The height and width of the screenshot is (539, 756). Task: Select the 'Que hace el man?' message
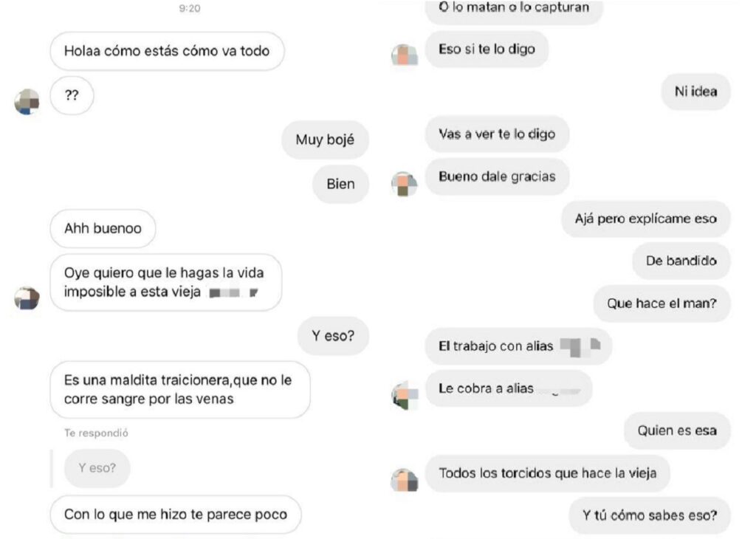[661, 303]
